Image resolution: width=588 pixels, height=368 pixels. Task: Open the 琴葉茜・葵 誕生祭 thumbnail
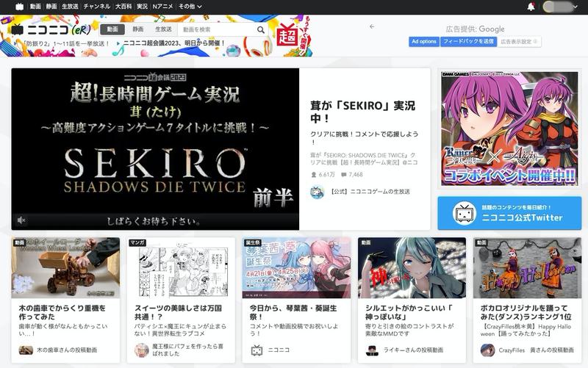(x=296, y=268)
